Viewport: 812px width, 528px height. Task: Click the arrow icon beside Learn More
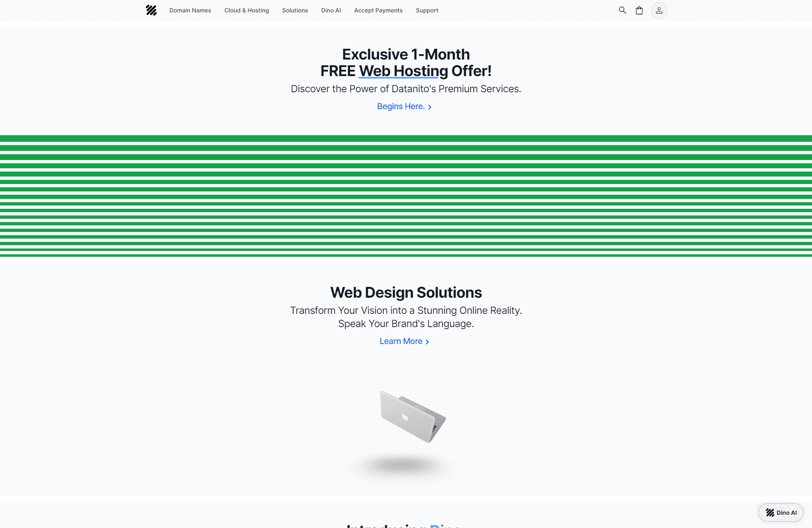click(427, 342)
